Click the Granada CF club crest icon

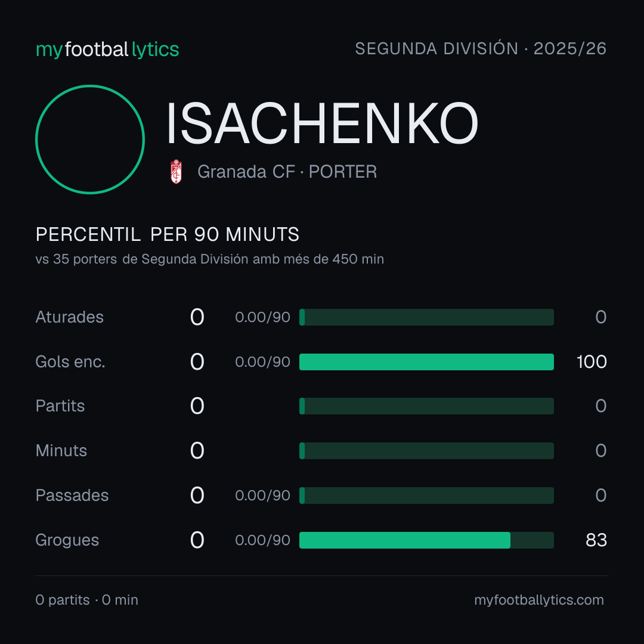click(176, 172)
